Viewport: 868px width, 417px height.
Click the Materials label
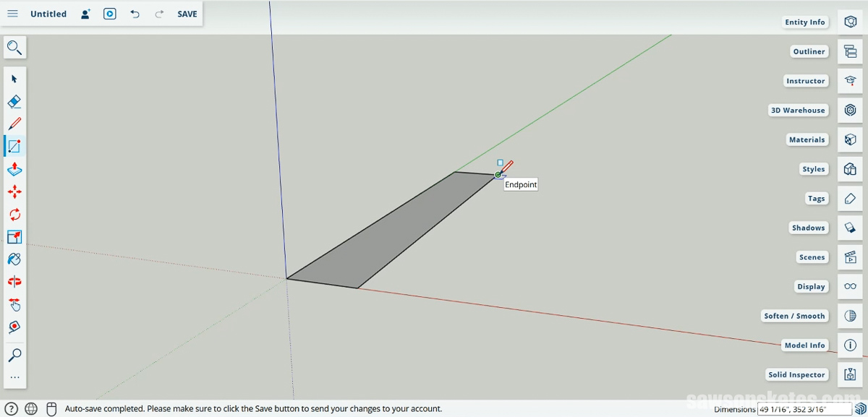tap(807, 139)
